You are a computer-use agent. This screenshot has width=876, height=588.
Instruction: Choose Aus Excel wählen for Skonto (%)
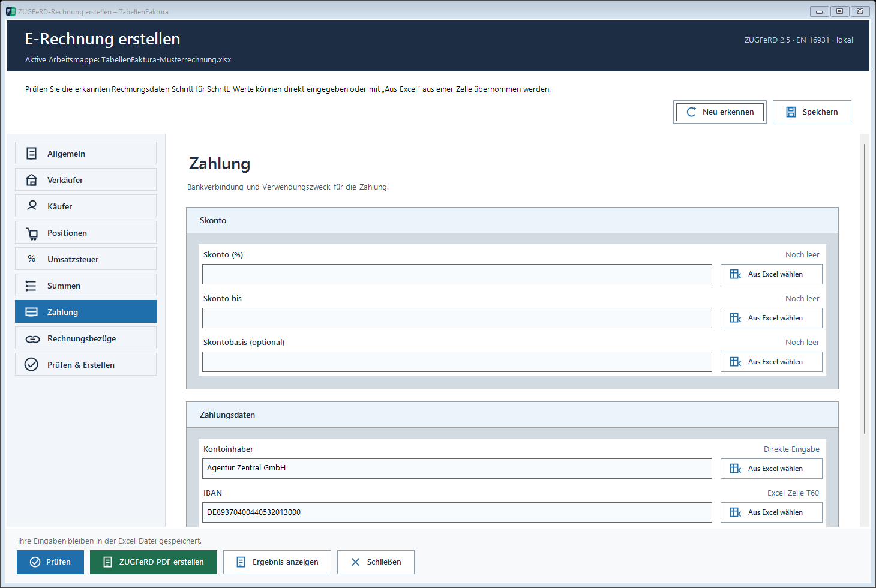771,274
